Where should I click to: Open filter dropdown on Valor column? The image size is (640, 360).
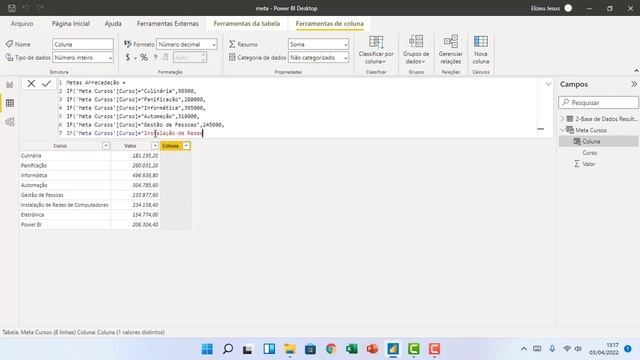coord(155,146)
